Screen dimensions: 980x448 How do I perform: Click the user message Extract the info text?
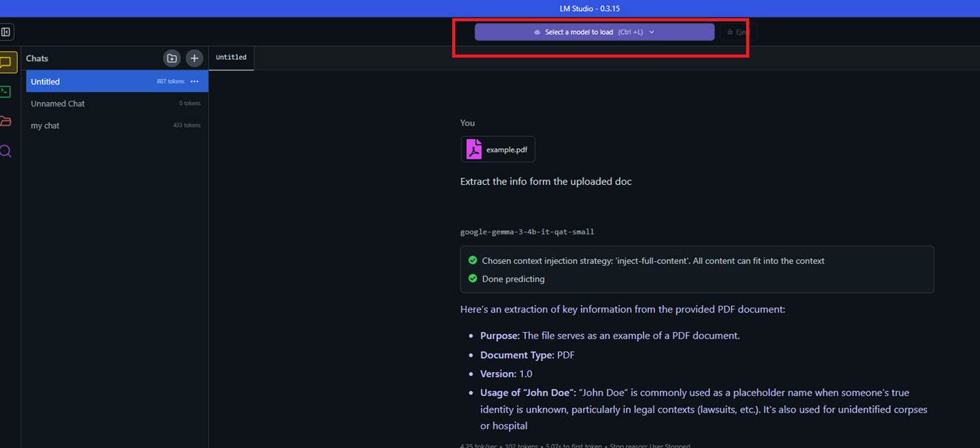tap(546, 181)
